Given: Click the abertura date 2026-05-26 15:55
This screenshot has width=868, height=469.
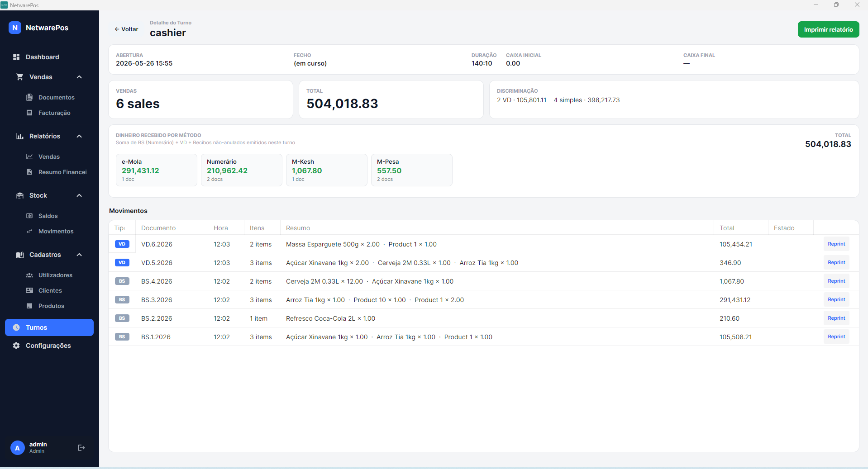Looking at the screenshot, I should [144, 63].
